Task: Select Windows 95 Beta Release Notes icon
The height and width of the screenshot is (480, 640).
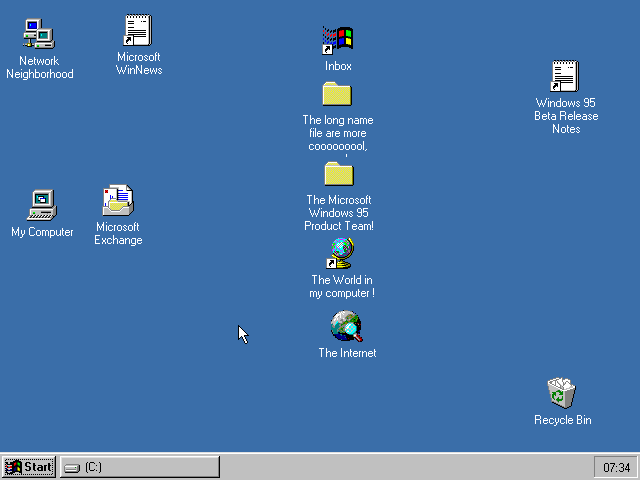Action: pyautogui.click(x=565, y=76)
